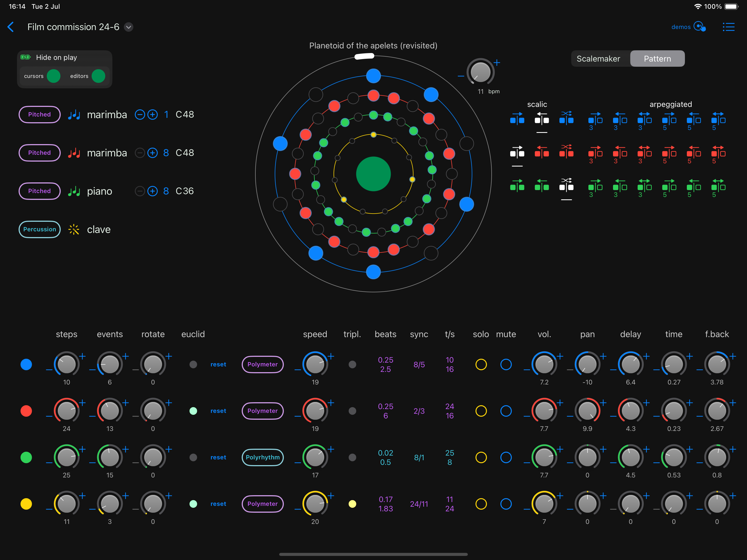Tap the blue marimba notes icon

(x=74, y=115)
